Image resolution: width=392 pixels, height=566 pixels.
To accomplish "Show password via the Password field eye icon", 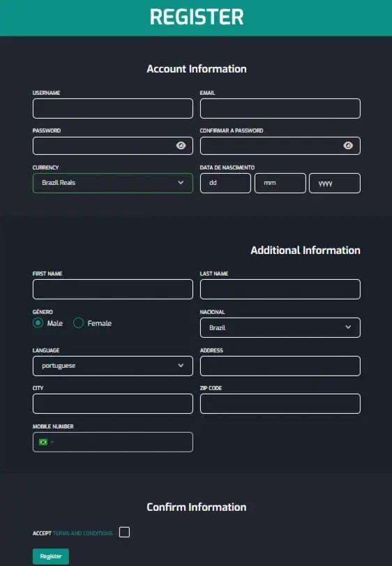I will click(181, 145).
